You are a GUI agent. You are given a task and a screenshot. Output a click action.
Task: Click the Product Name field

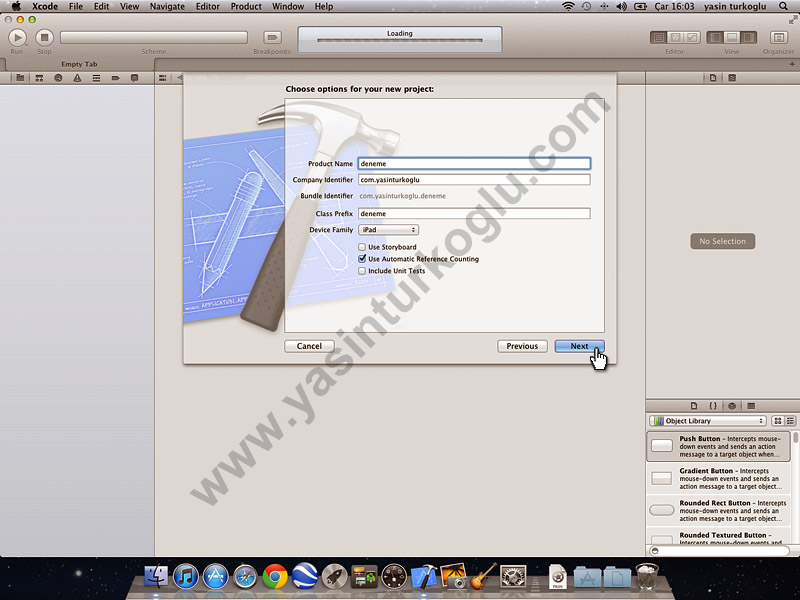[474, 164]
